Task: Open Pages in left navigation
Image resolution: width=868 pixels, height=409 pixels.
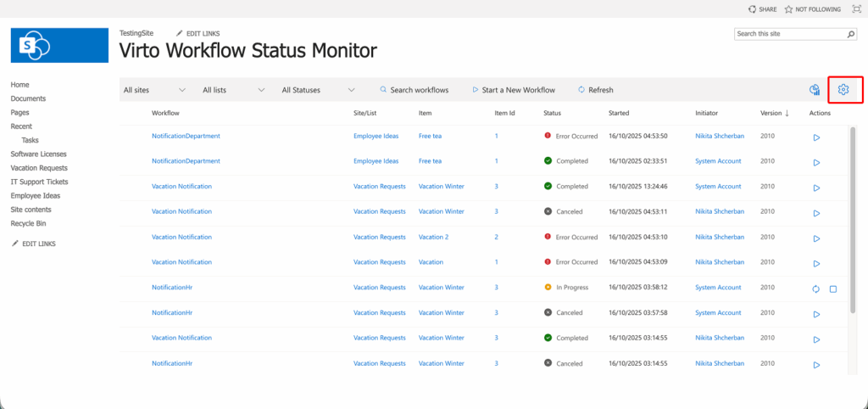Action: pyautogui.click(x=19, y=113)
